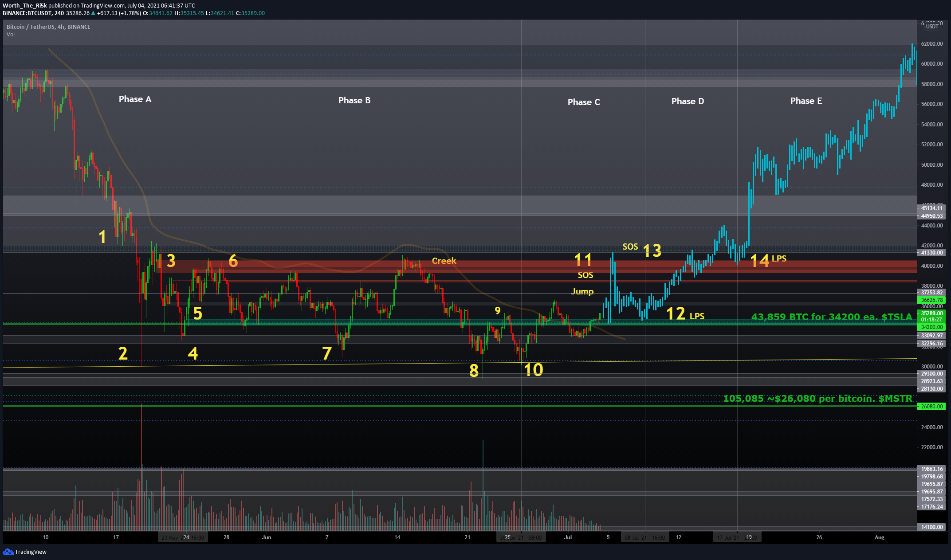951x560 pixels.
Task: Click the 01:18:27 candle countdown tag
Action: tap(931, 319)
